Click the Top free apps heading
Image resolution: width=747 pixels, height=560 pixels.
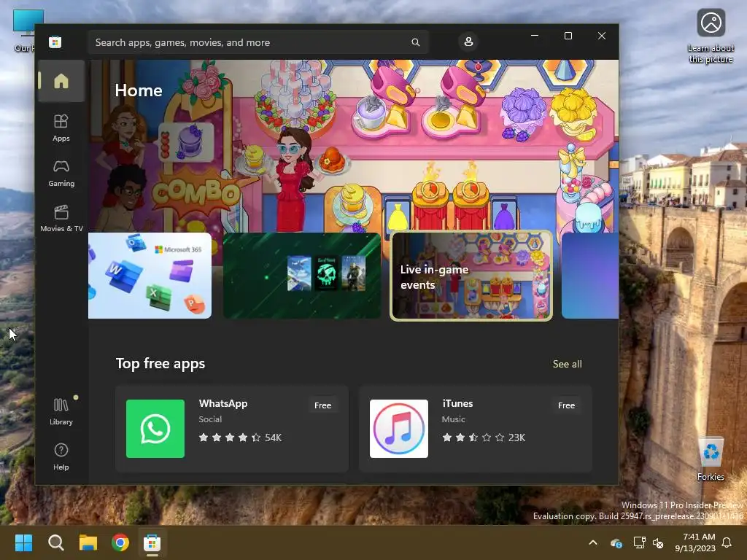160,363
